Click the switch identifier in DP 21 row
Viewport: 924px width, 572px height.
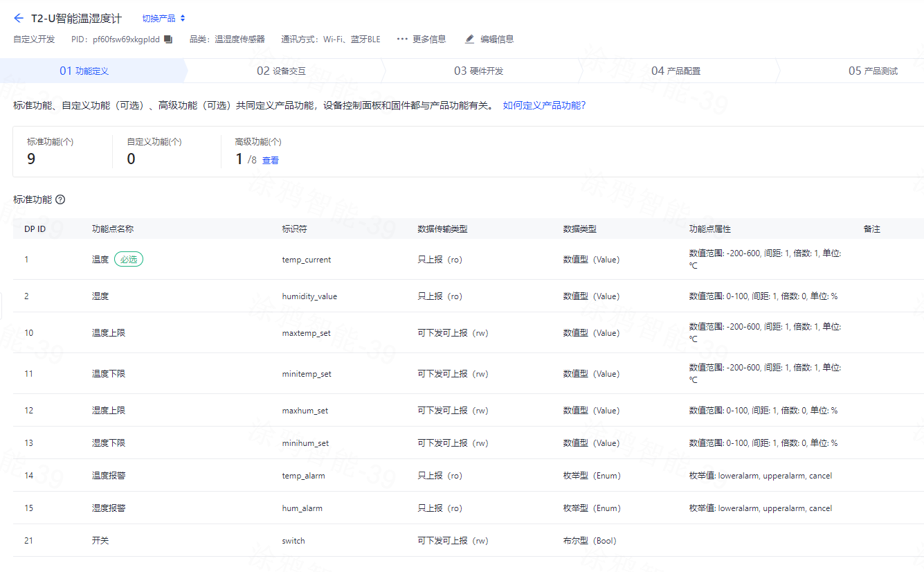pyautogui.click(x=293, y=541)
